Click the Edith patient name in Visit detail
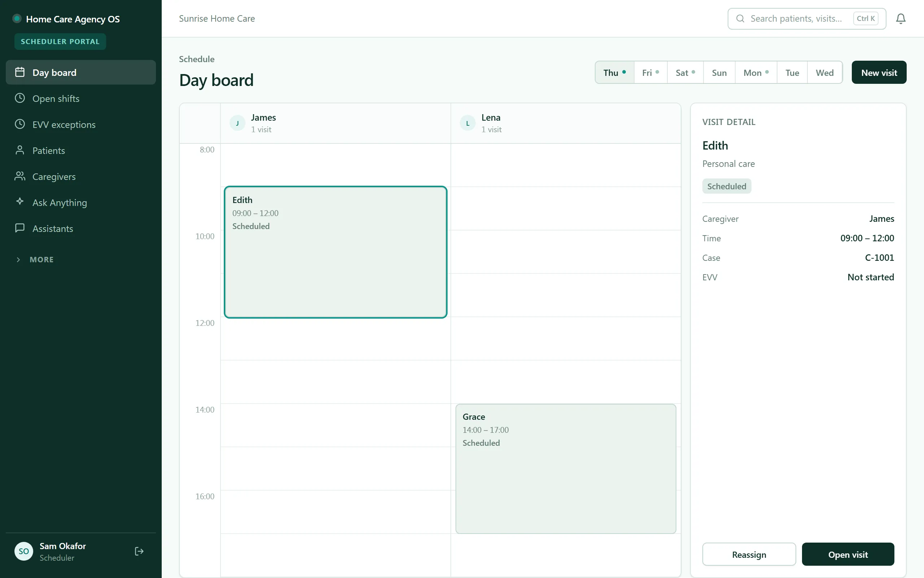 [715, 146]
